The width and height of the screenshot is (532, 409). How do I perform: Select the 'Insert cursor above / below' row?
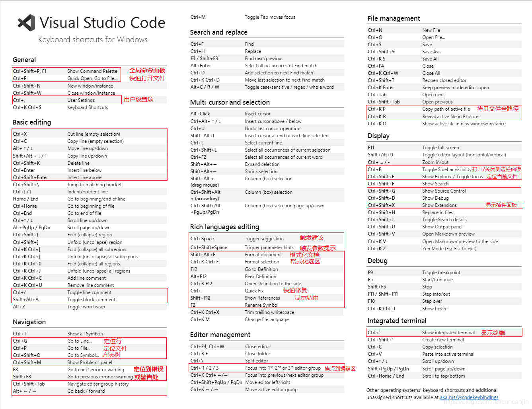tap(267, 121)
